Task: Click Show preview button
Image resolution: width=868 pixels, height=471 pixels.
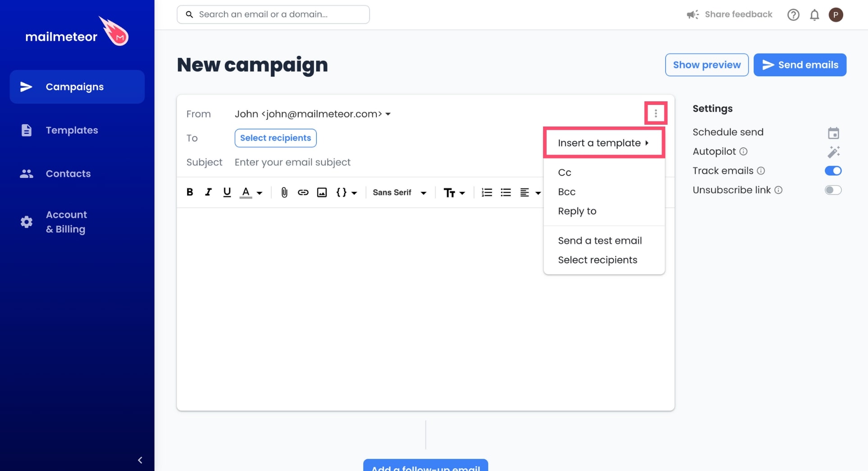Action: click(x=707, y=65)
